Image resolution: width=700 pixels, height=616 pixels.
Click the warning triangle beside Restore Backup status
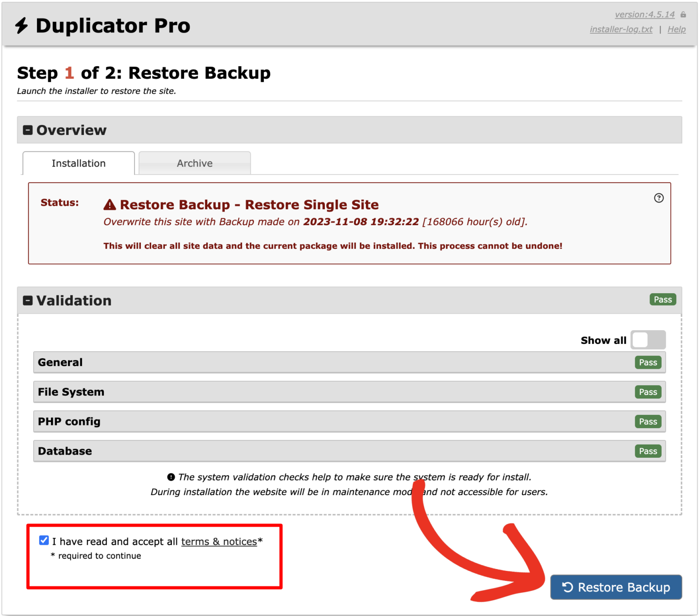click(109, 205)
